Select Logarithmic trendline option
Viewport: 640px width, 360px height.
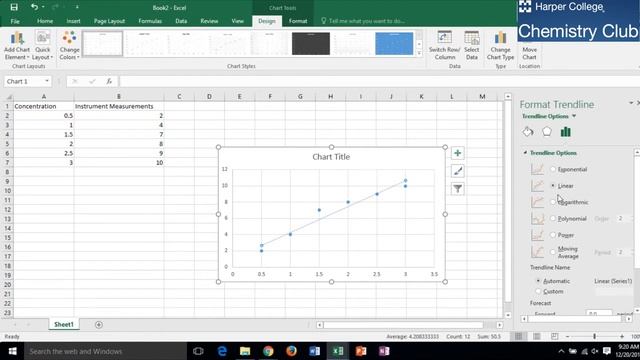point(553,202)
